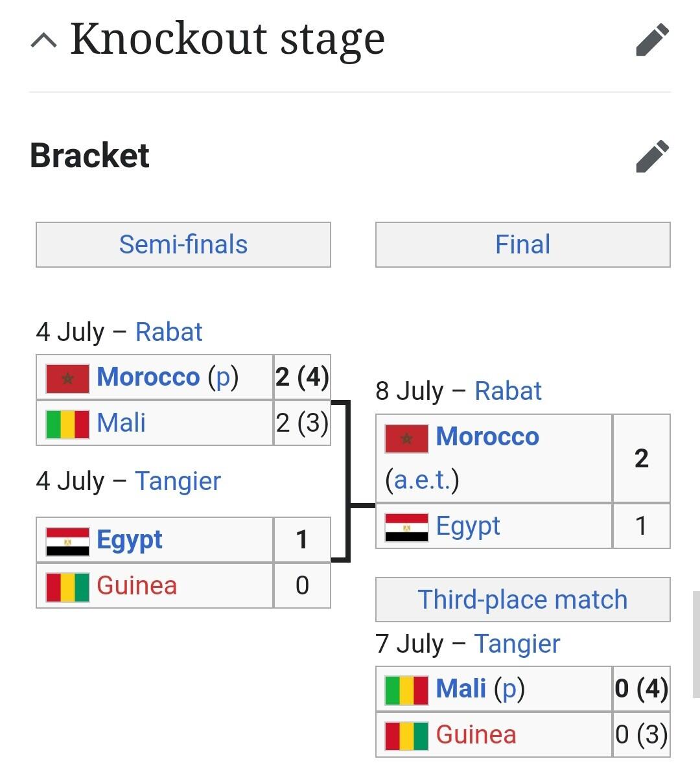Image resolution: width=700 pixels, height=772 pixels.
Task: Collapse the Knockout stage section chevron
Action: click(x=44, y=41)
